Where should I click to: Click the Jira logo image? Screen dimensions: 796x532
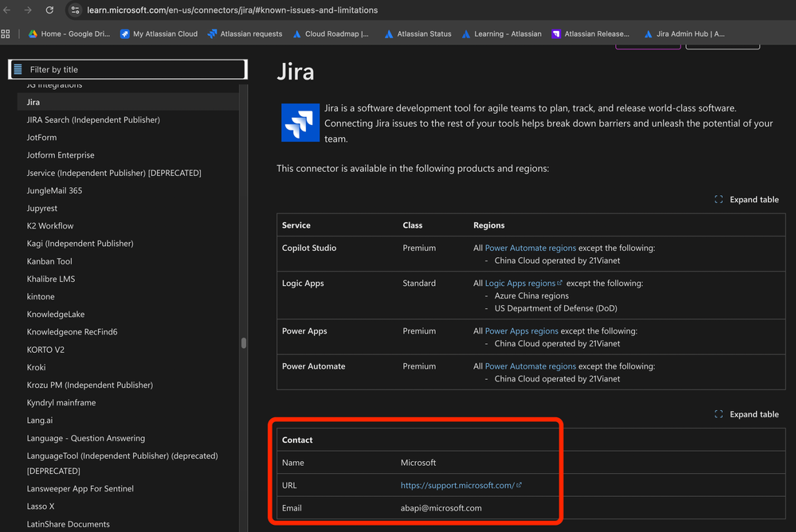click(300, 123)
